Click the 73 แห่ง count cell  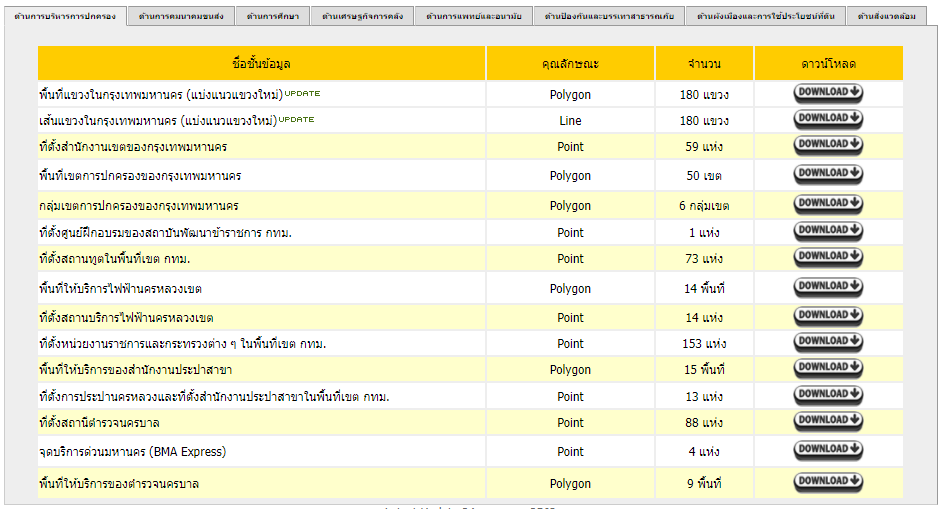[704, 259]
